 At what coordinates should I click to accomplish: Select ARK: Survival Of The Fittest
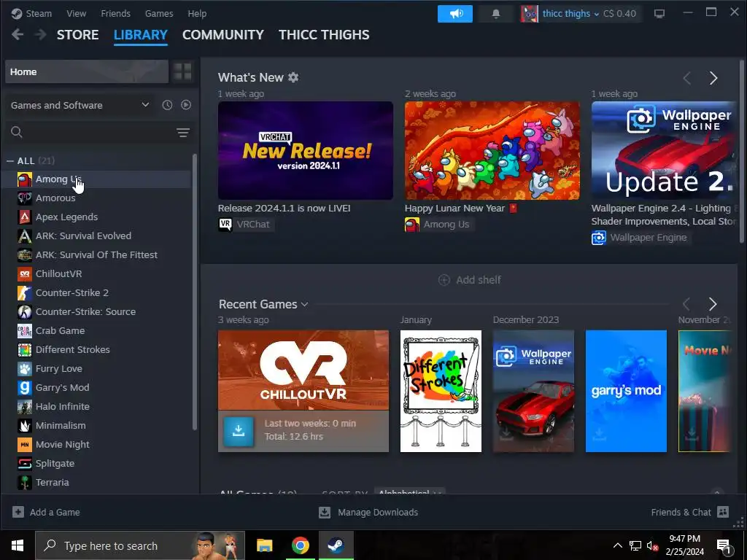click(x=96, y=254)
